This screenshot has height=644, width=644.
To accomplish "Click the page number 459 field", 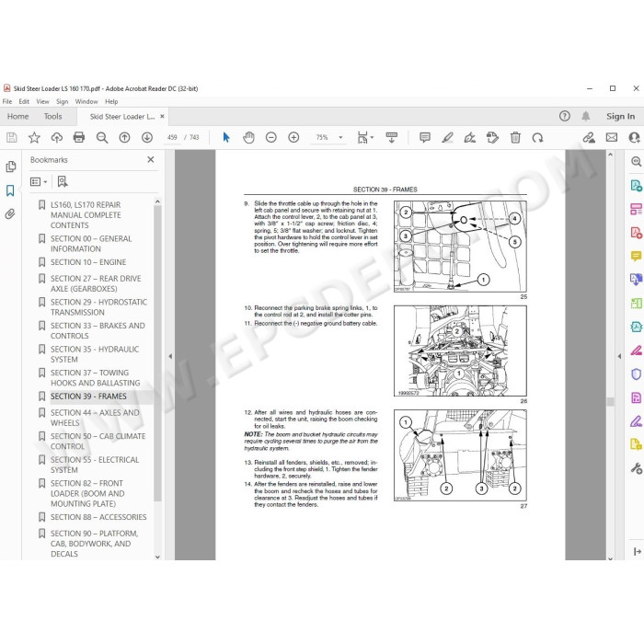I will pyautogui.click(x=172, y=137).
